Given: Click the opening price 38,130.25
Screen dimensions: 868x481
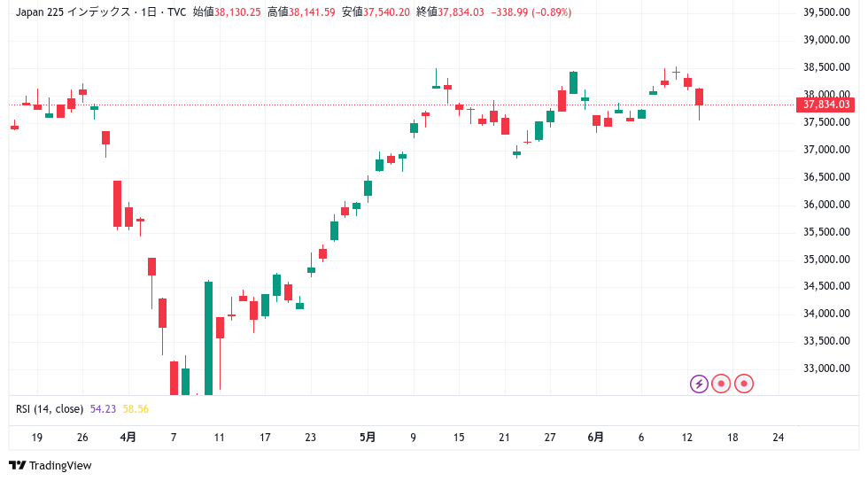Looking at the screenshot, I should [x=237, y=12].
